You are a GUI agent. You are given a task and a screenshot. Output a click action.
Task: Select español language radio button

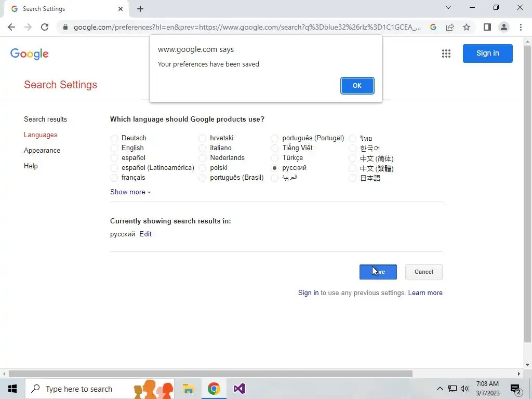tap(114, 158)
